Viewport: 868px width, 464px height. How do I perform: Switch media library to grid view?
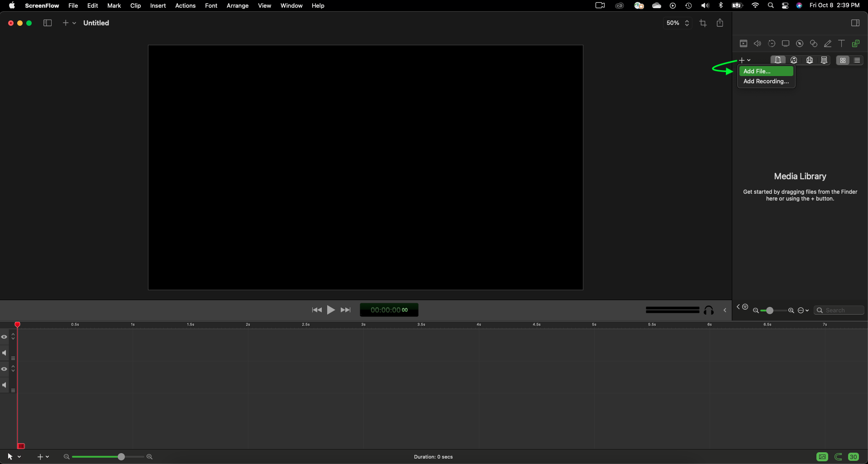click(x=843, y=60)
